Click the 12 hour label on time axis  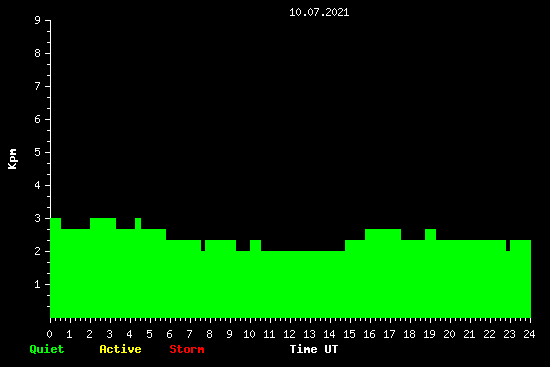click(289, 334)
